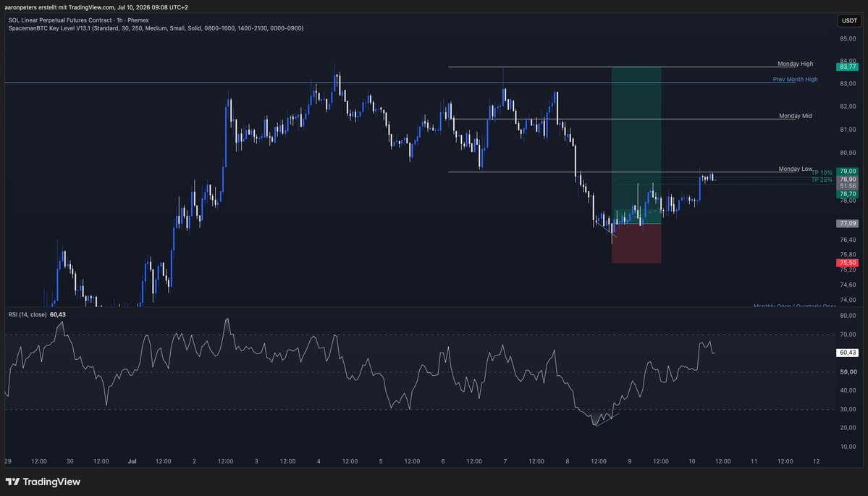Screen dimensions: 868x496
Task: Click the 76,40 price scale label
Action: (848, 240)
